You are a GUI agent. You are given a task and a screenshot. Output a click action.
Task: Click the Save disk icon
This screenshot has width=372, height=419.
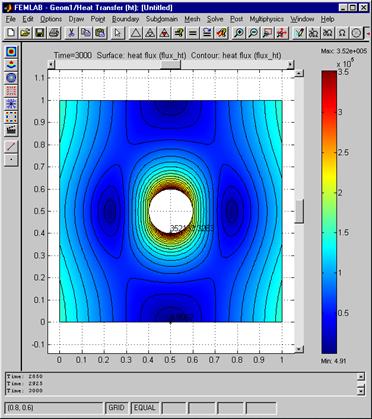pyautogui.click(x=40, y=33)
